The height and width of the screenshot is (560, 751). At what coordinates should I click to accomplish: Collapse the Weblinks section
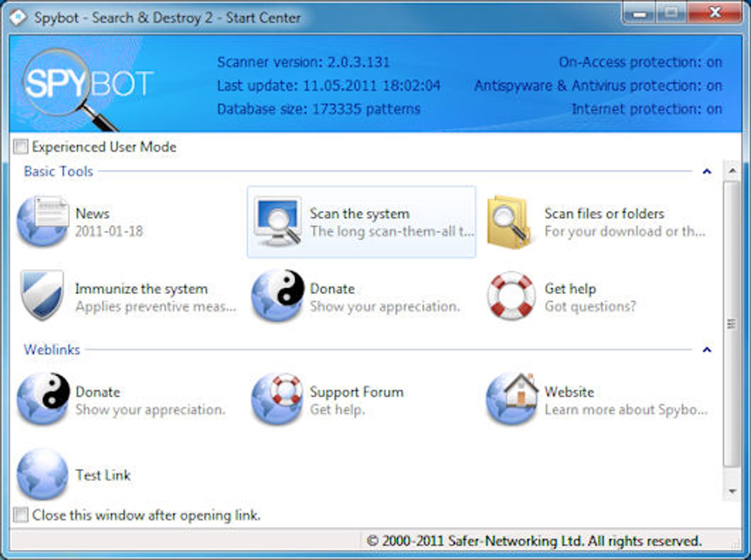point(707,350)
